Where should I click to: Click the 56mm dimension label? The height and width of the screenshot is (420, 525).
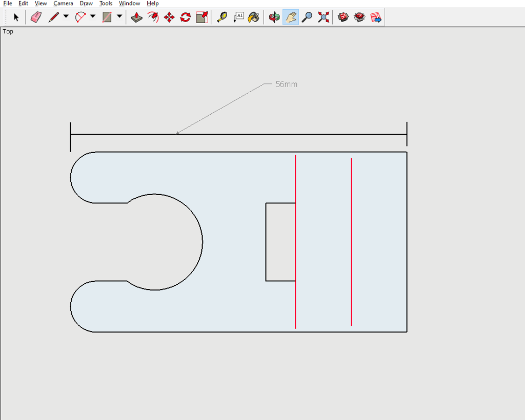point(286,85)
